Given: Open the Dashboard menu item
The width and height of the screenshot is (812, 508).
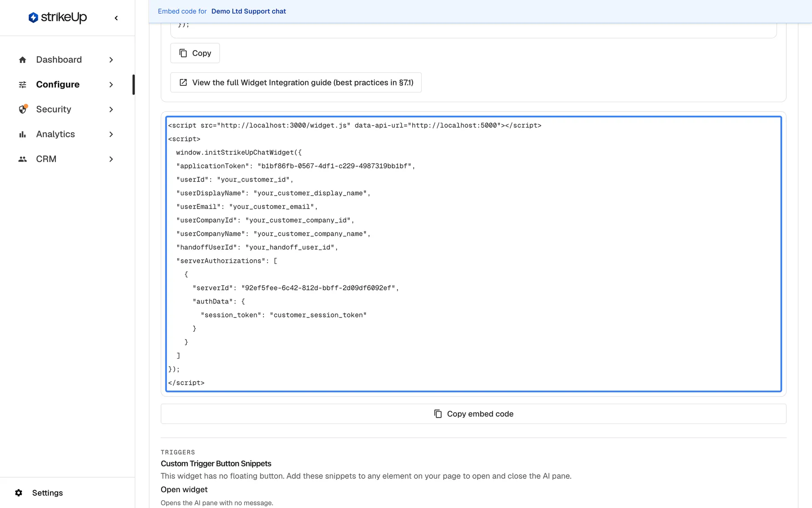Looking at the screenshot, I should (x=67, y=60).
